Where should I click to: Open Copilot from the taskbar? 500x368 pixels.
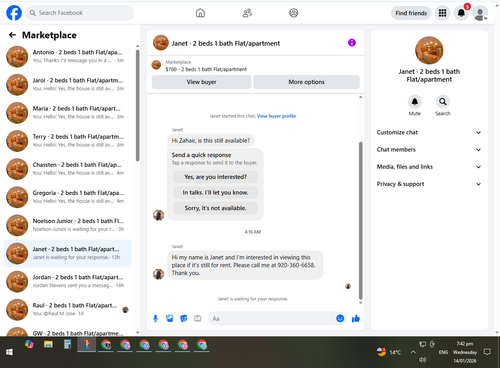point(29,344)
